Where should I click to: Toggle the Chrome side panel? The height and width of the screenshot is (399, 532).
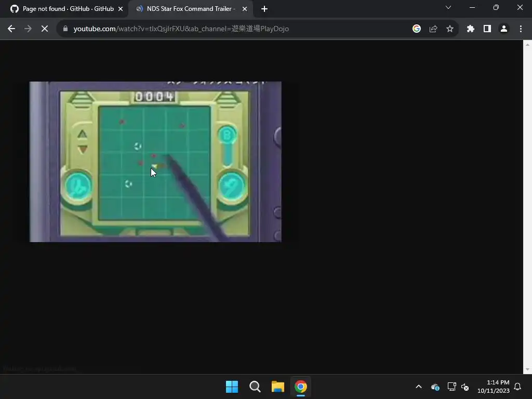[487, 29]
